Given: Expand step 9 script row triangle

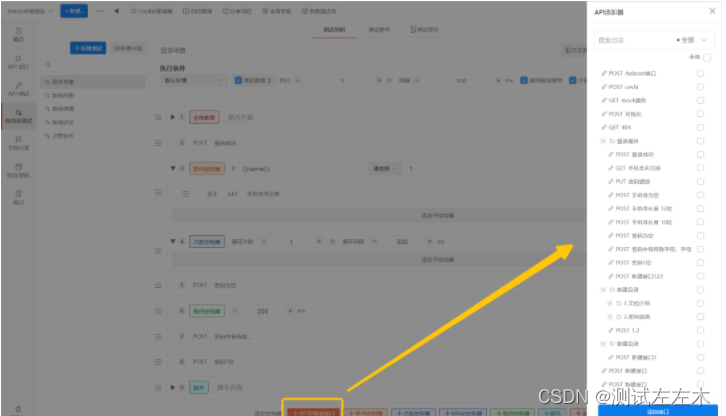Looking at the screenshot, I should [172, 387].
